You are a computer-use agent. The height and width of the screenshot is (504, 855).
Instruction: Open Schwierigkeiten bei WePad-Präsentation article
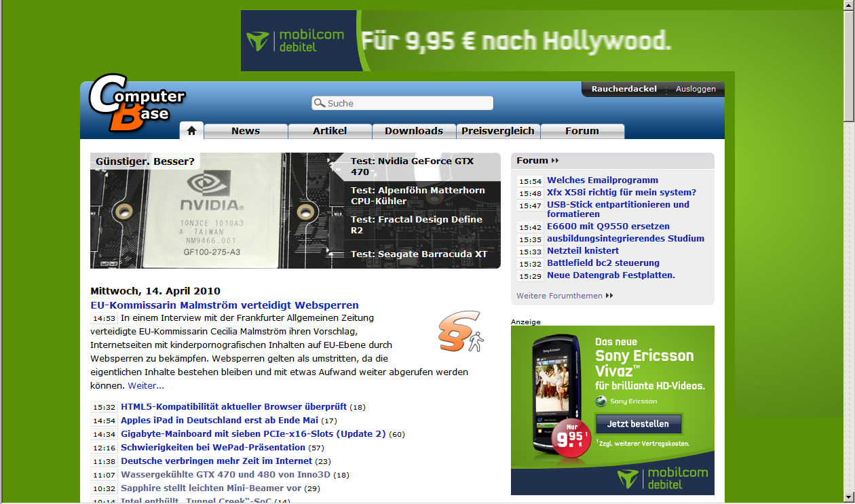click(x=213, y=448)
